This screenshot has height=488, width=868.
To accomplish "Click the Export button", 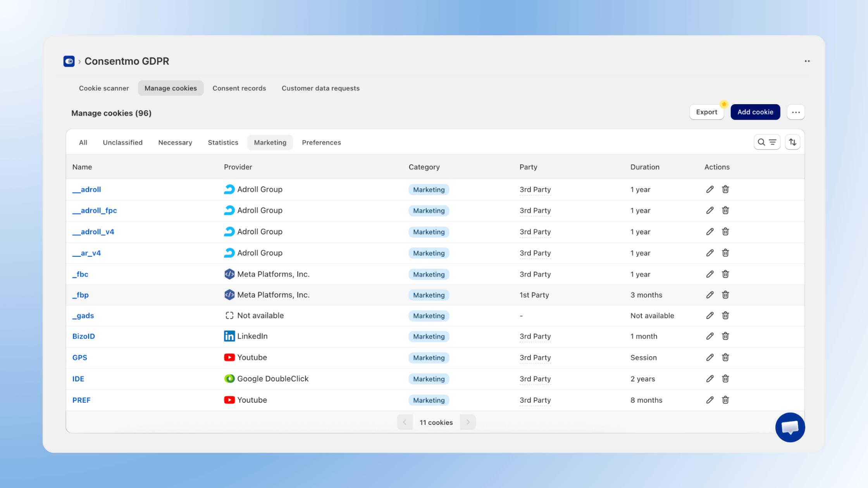I will click(x=706, y=112).
